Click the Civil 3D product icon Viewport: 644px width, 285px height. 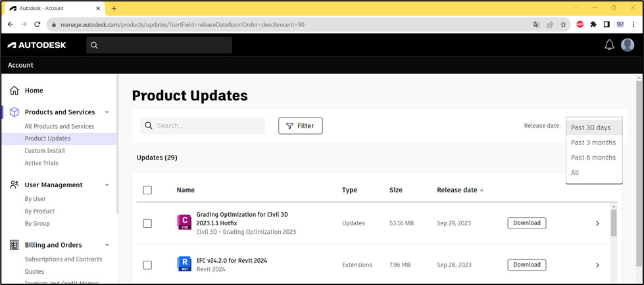[184, 222]
